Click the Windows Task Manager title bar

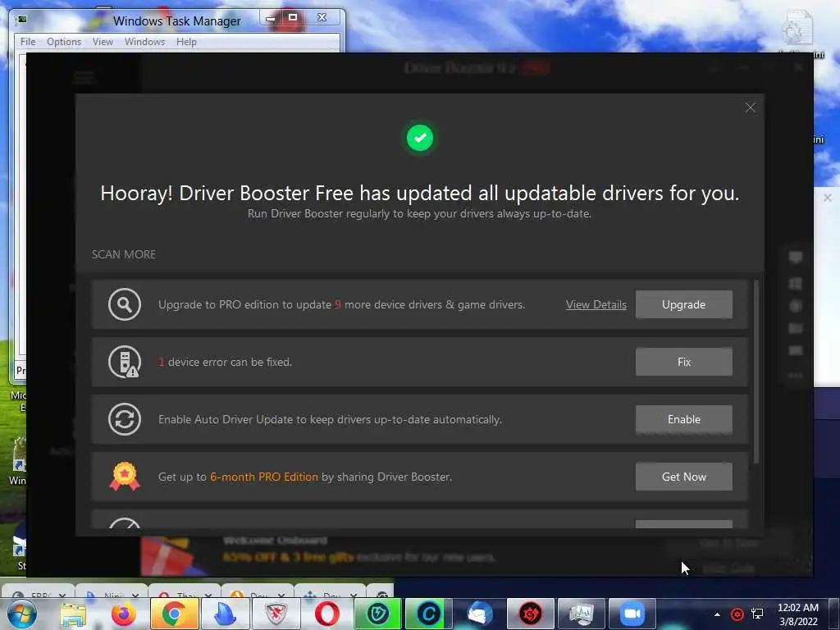pos(177,21)
